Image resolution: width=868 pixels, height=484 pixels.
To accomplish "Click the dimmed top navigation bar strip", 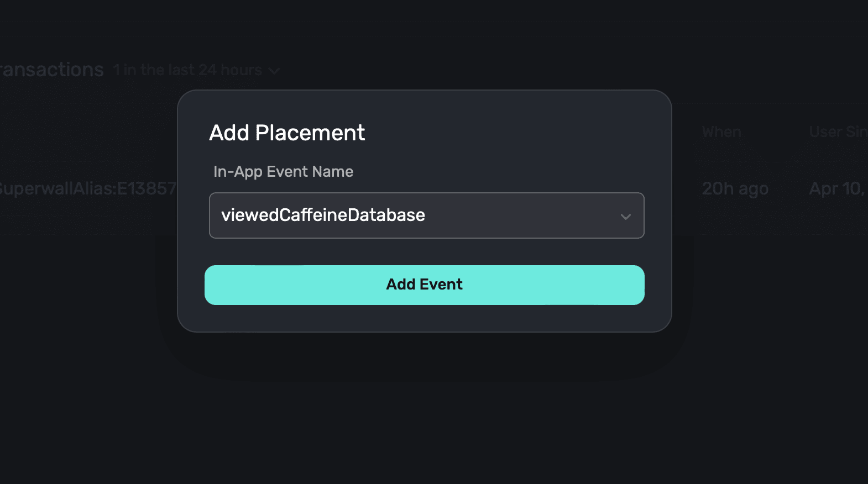I will 425,10.
